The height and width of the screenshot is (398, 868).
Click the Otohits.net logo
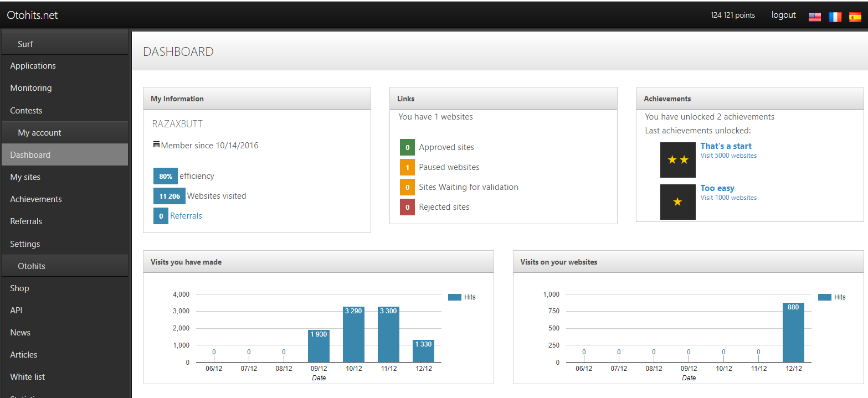coord(32,15)
